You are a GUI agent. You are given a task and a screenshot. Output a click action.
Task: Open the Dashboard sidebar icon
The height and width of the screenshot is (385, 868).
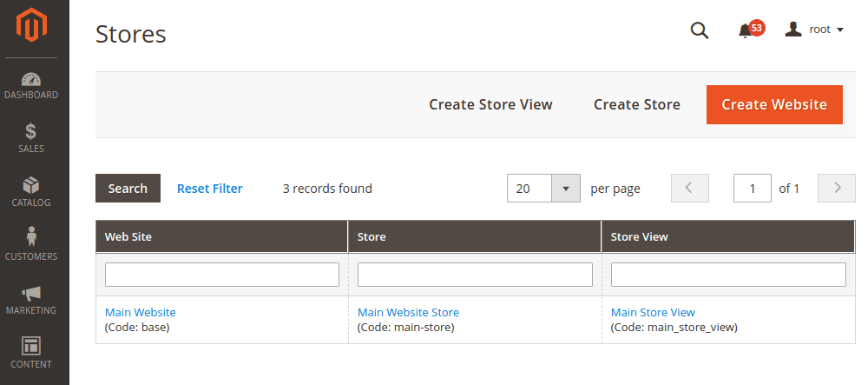[x=31, y=85]
